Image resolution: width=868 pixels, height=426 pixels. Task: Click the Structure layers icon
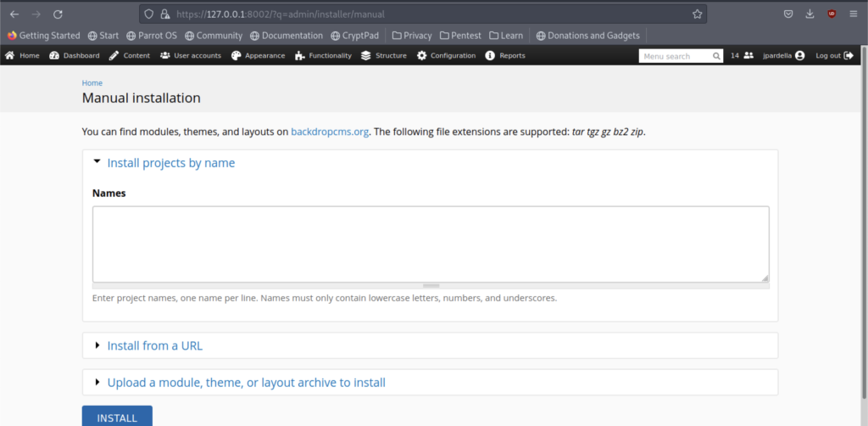click(366, 56)
